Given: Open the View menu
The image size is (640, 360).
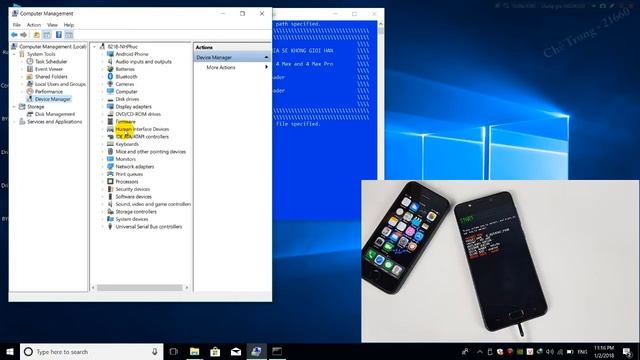Looking at the screenshot, I should click(52, 25).
